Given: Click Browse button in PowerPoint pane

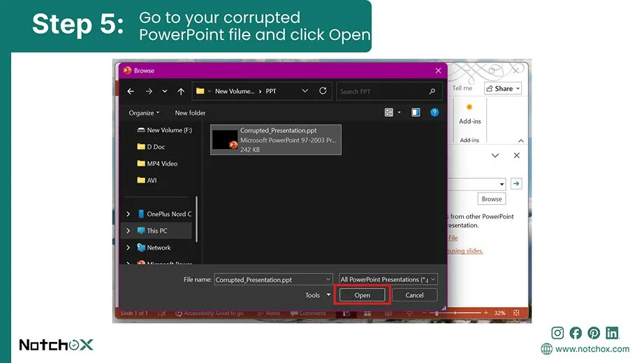Looking at the screenshot, I should 492,199.
